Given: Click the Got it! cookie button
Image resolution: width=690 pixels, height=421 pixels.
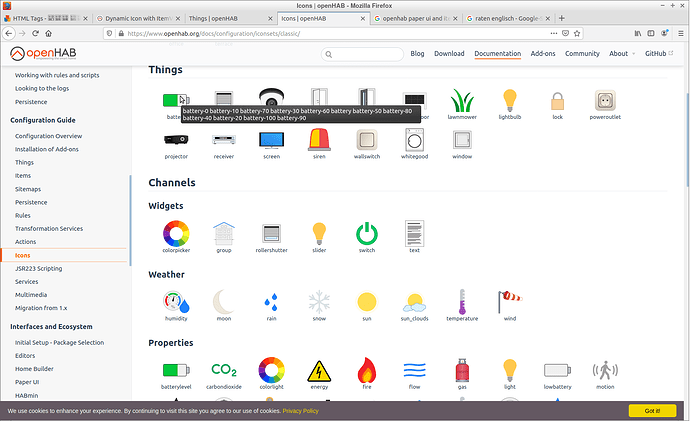Looking at the screenshot, I should point(652,411).
